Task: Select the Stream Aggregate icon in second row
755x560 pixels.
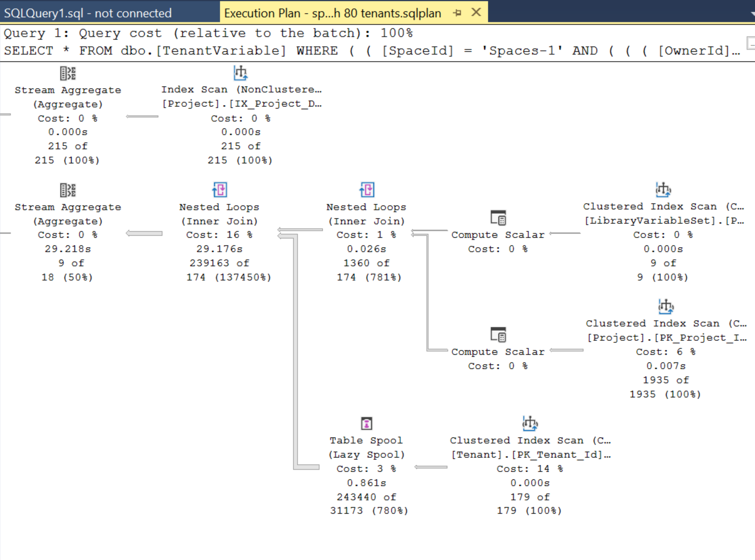Action: 68,190
